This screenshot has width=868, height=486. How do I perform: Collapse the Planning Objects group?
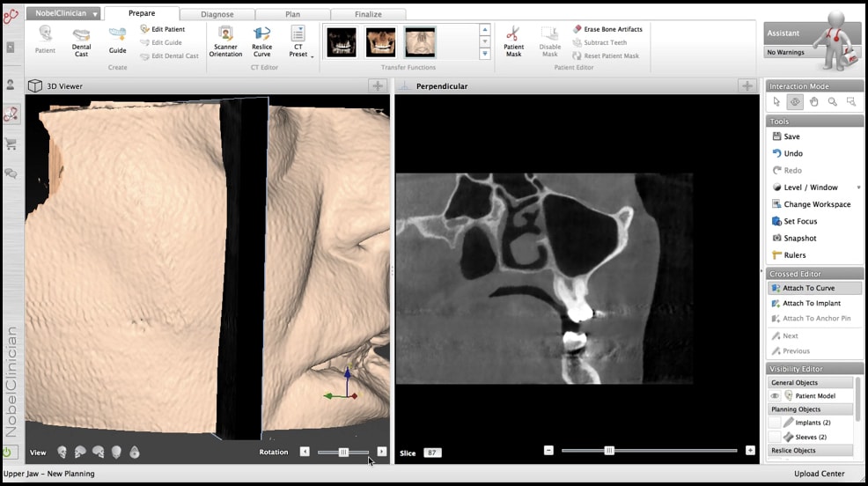pos(811,409)
